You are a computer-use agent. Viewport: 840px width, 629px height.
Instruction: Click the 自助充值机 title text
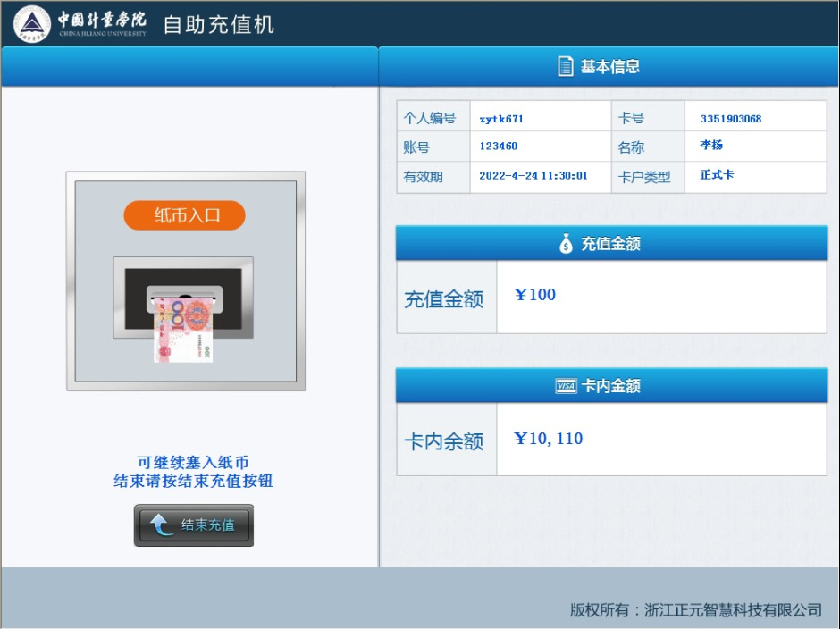[218, 24]
